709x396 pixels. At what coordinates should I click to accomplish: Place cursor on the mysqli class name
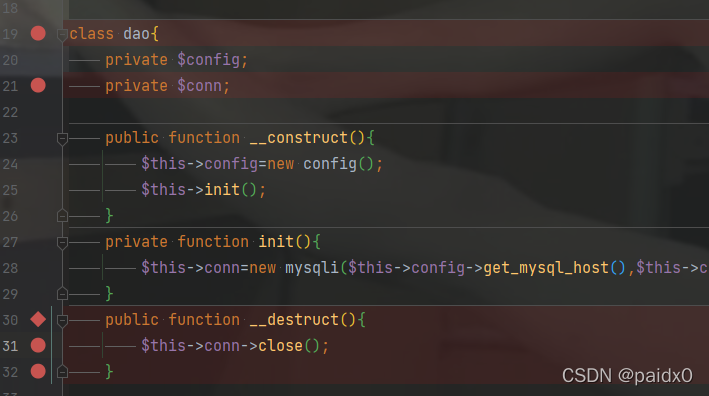(x=312, y=268)
